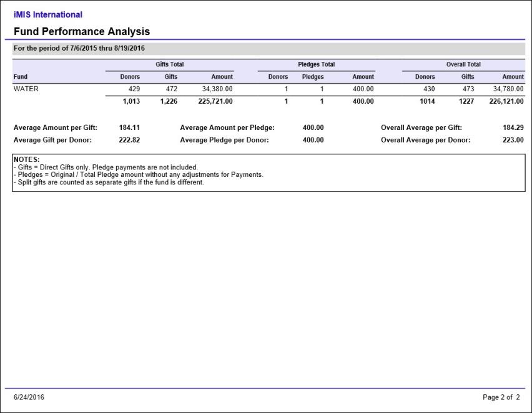Click the 472 gifts value
Screen dimensions: 532x413
point(171,89)
